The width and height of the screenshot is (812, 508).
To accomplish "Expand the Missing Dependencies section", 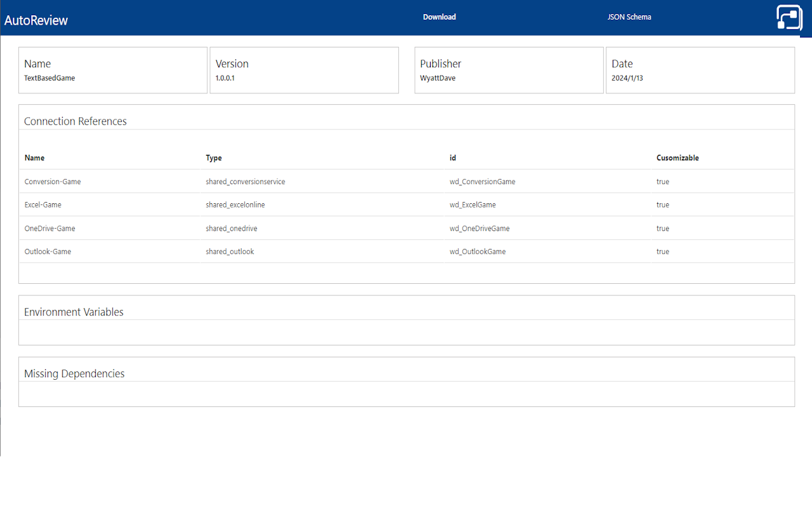I will (x=74, y=373).
